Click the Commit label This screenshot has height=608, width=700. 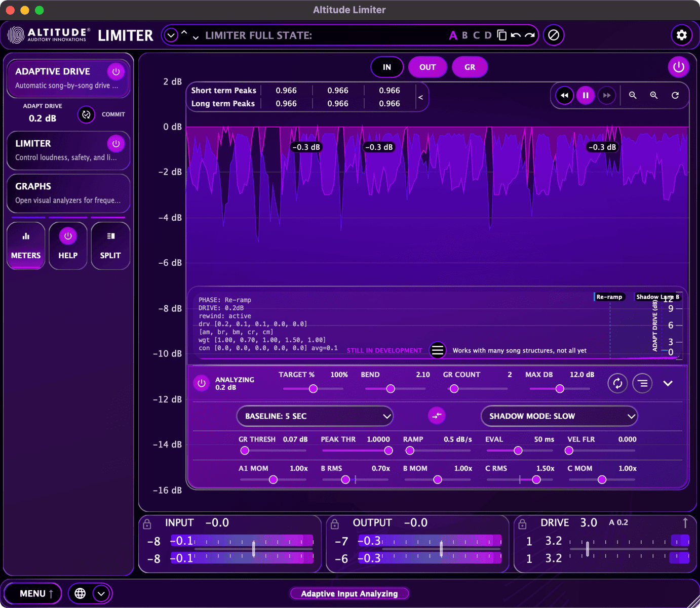pos(113,114)
